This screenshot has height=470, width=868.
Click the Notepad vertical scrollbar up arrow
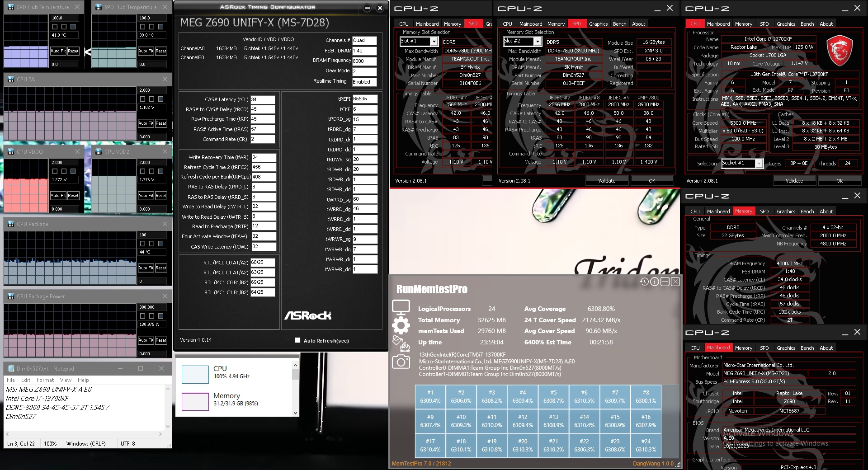pos(168,389)
